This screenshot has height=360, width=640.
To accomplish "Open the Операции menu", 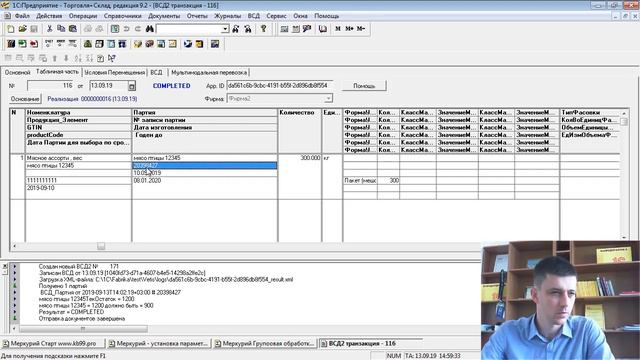I will pyautogui.click(x=83, y=16).
